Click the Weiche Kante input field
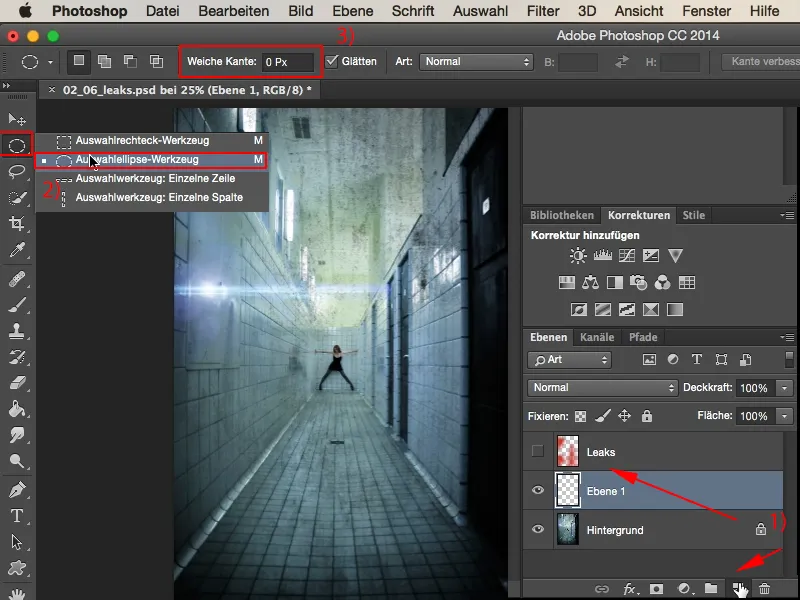 coord(288,62)
